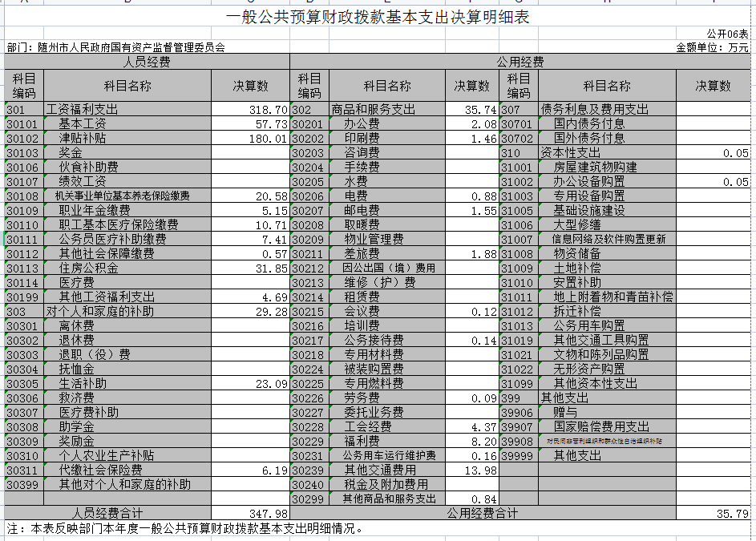Click the 代缴社会保险费 cell
This screenshot has width=756, height=541.
[127, 470]
